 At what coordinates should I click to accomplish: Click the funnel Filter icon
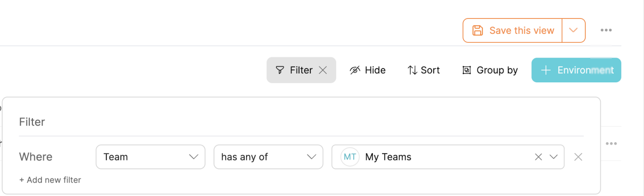coord(280,70)
